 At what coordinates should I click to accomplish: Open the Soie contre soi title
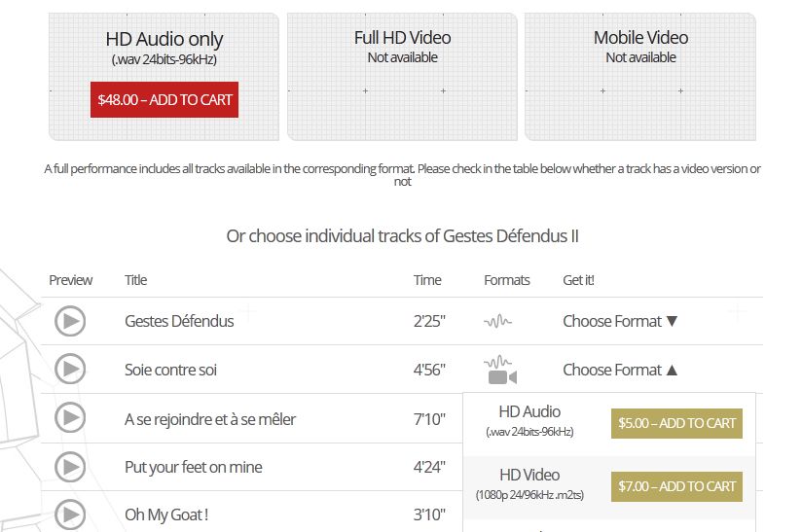click(170, 370)
